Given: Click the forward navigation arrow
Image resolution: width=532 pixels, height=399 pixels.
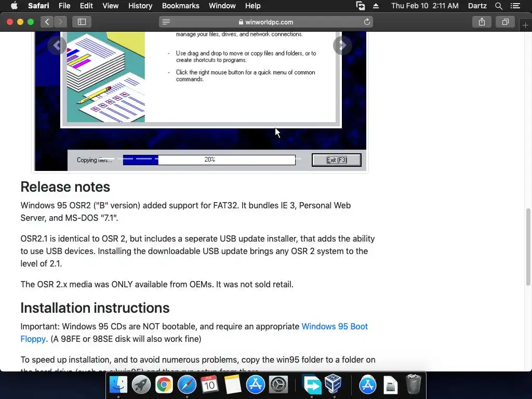Looking at the screenshot, I should click(60, 22).
